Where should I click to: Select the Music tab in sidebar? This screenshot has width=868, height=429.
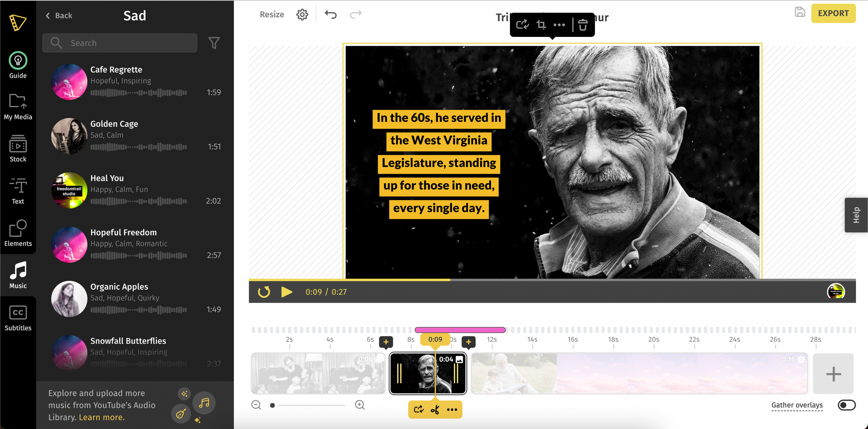[18, 275]
